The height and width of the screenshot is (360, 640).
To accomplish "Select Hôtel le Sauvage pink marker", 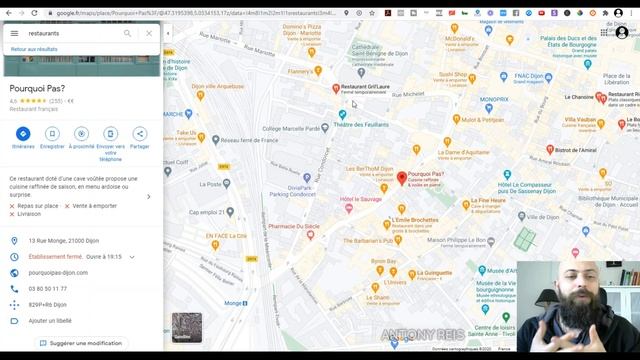I will [x=349, y=209].
